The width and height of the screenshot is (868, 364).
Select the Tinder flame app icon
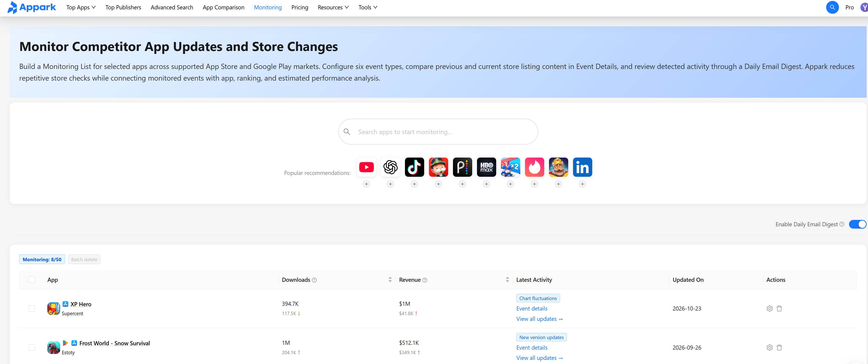click(534, 167)
